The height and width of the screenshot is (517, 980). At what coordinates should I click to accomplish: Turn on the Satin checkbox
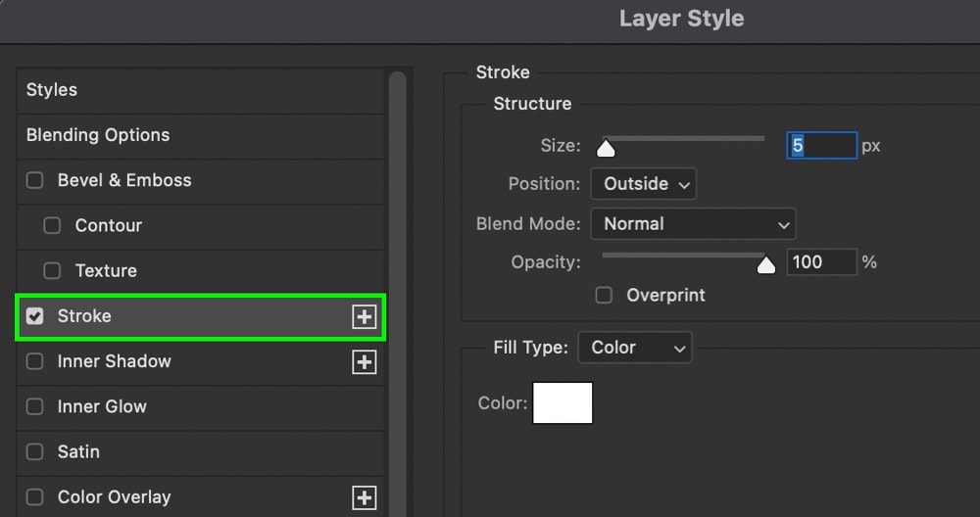click(x=35, y=451)
